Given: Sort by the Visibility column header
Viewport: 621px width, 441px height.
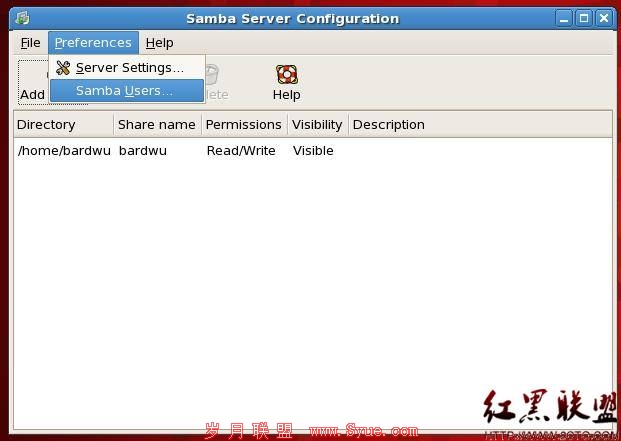Looking at the screenshot, I should (318, 125).
